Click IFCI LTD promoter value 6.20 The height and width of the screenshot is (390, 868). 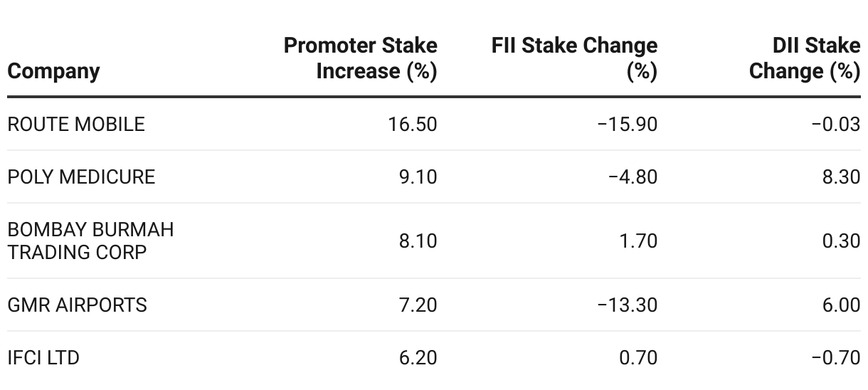[x=419, y=357]
